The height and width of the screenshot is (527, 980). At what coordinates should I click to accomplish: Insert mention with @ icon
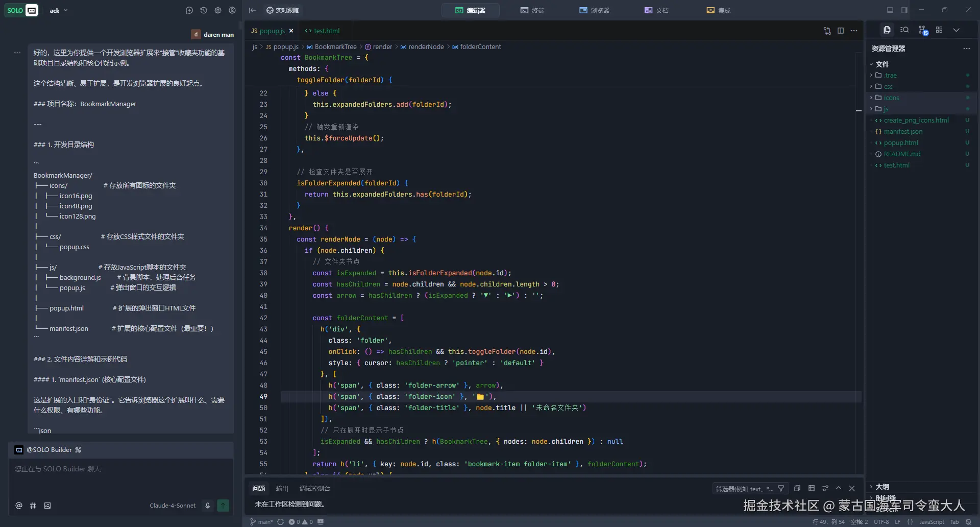19,506
